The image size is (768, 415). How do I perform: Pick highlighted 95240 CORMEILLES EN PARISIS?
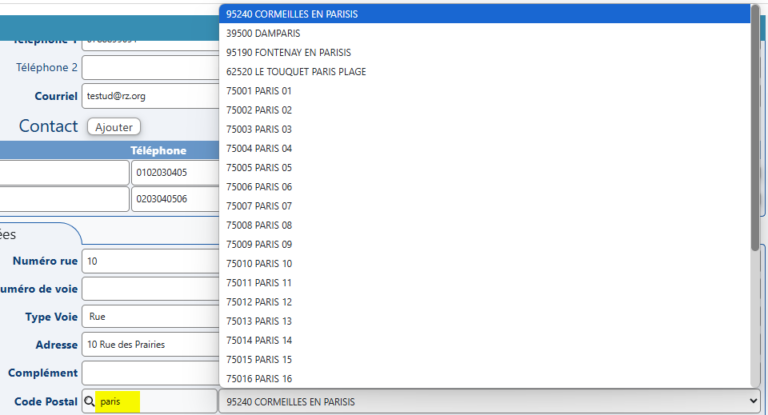pos(292,14)
